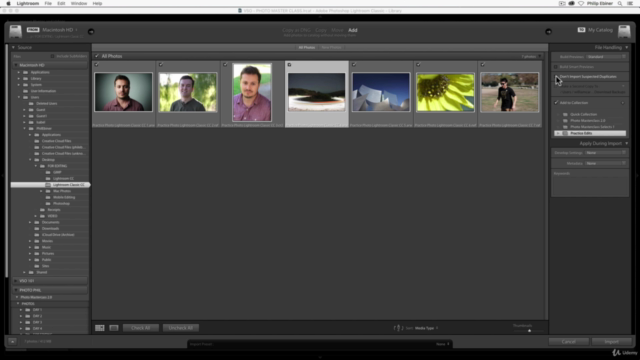
Task: Click the TO My Catalog destination label
Action: click(595, 30)
